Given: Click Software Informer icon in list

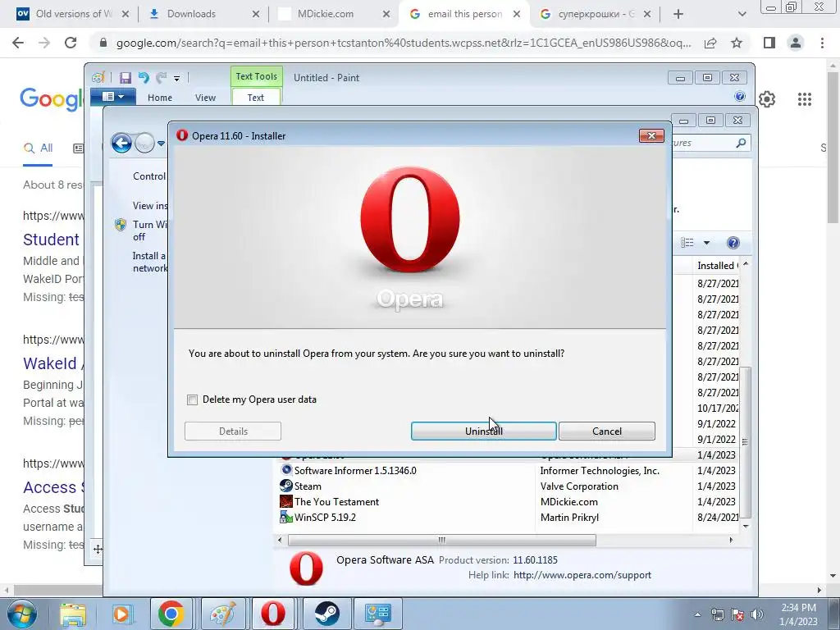Looking at the screenshot, I should pos(286,470).
